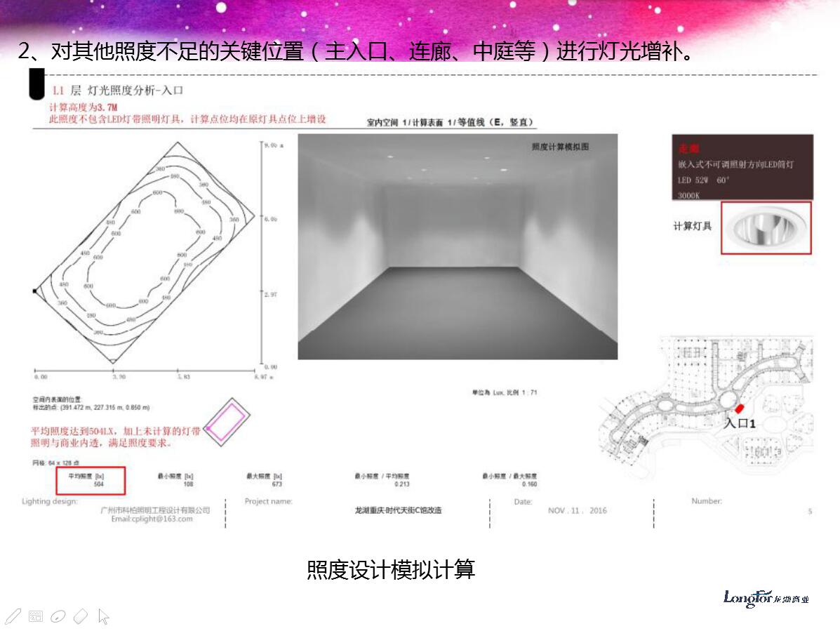Open the whiteboard annotation panel icon
Viewport: 840px width, 631px height.
click(36, 616)
